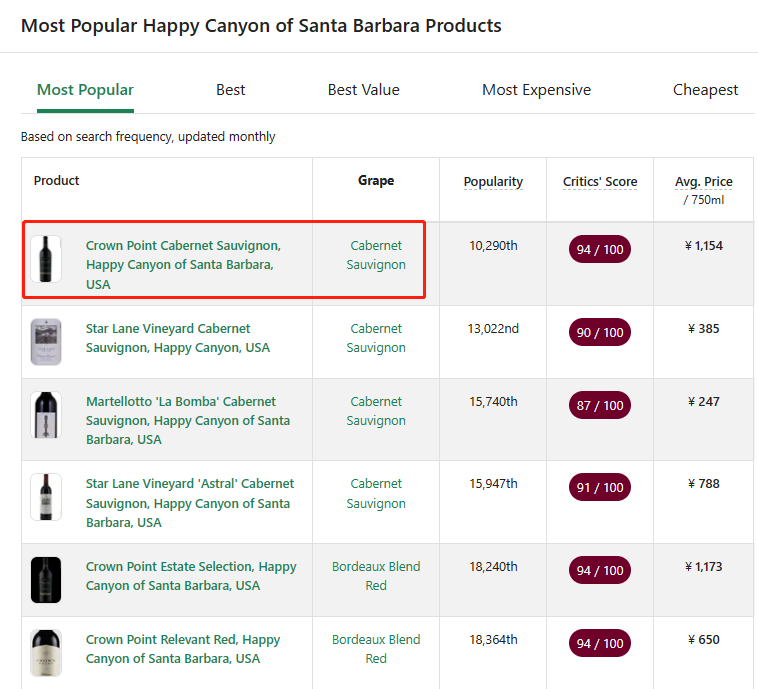Switch to Most Expensive tab
This screenshot has height=689, width=758.
pyautogui.click(x=536, y=90)
